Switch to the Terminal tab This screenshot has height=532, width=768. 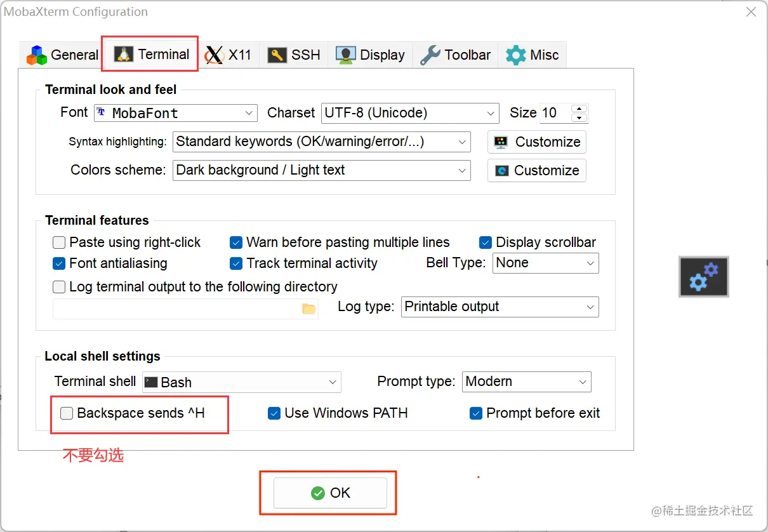tap(151, 54)
